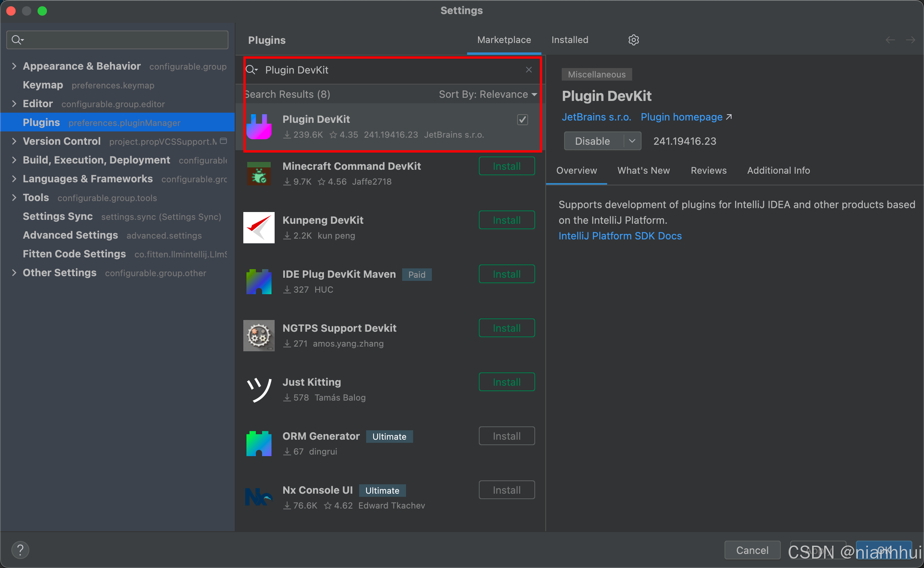The height and width of the screenshot is (568, 924).
Task: Click the Just Kitting smiley icon
Action: coord(259,389)
